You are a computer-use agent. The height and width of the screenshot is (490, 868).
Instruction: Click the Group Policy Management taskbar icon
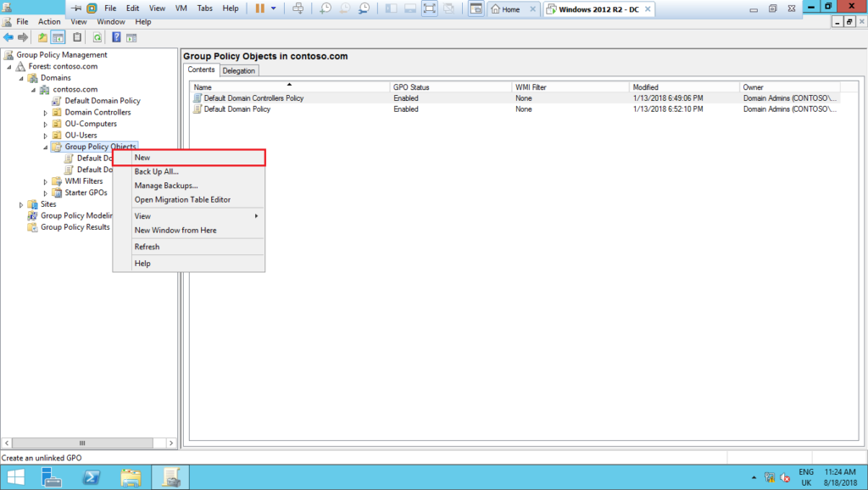(x=170, y=477)
